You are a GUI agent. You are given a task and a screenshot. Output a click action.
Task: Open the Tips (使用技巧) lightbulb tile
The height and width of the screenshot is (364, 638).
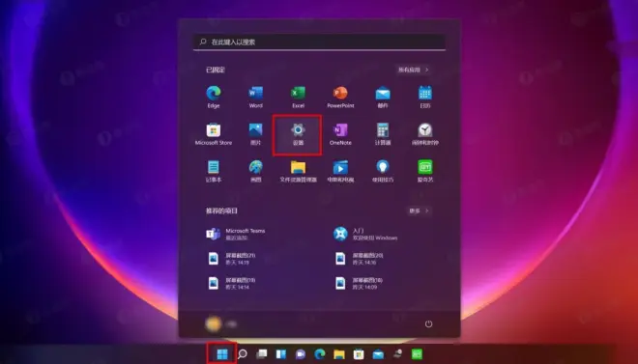(383, 171)
